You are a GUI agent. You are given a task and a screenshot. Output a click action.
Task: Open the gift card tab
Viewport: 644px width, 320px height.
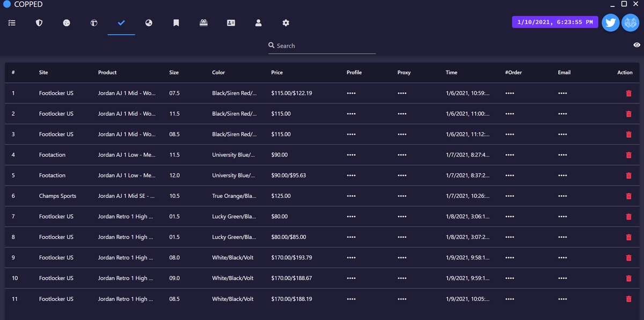(x=203, y=23)
